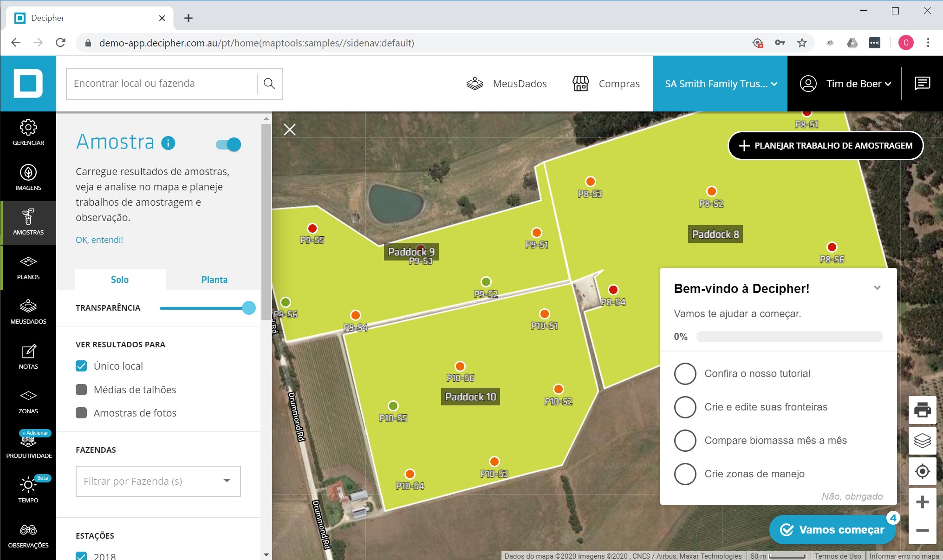Click the map layers icon
The width and height of the screenshot is (943, 560).
pos(923,441)
